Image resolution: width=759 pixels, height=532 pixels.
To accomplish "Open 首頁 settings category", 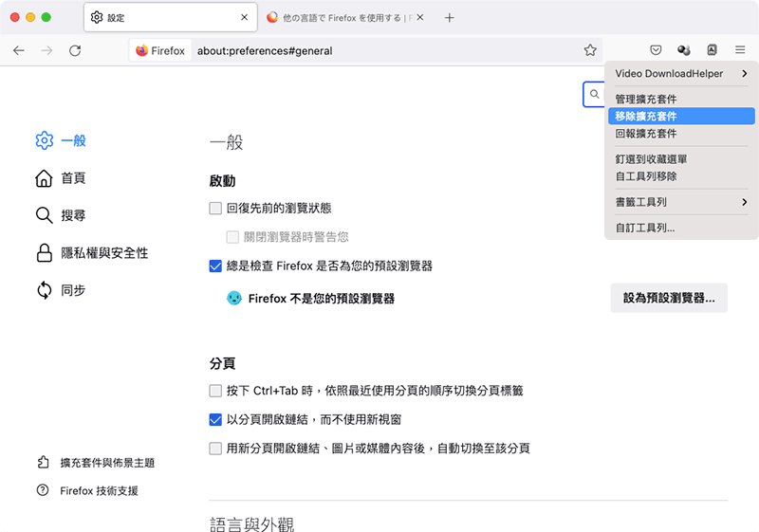I will click(62, 178).
